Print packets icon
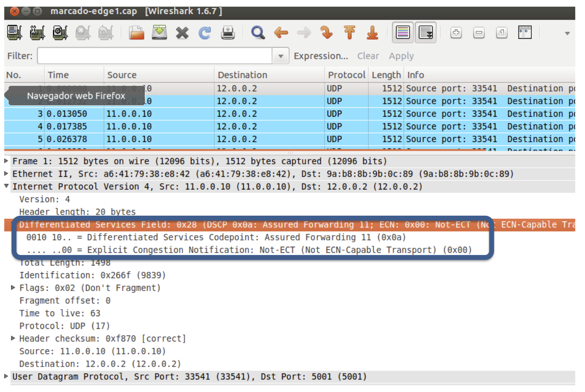 (x=228, y=33)
